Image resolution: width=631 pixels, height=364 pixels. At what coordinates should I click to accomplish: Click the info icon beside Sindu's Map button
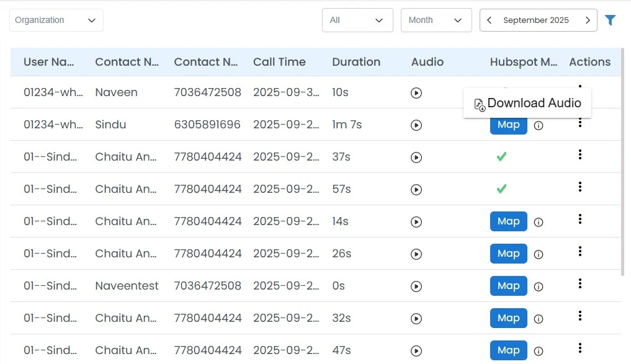[x=539, y=126]
